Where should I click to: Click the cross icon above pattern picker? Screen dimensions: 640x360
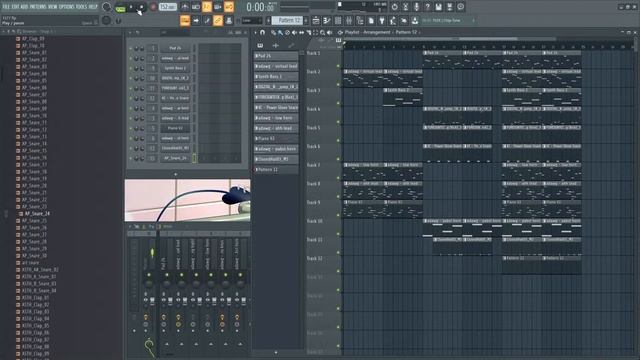(x=276, y=45)
